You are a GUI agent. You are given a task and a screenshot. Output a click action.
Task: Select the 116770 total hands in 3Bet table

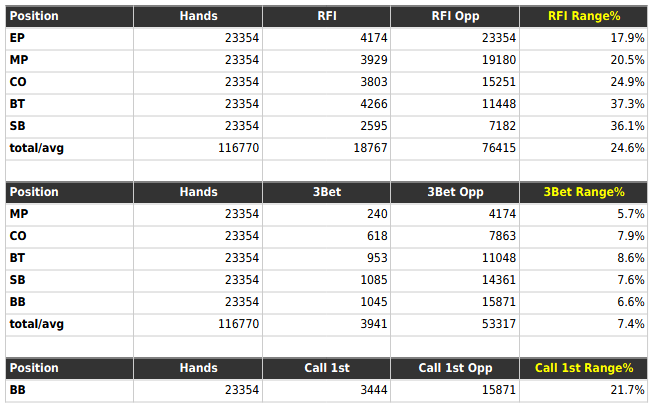click(238, 324)
